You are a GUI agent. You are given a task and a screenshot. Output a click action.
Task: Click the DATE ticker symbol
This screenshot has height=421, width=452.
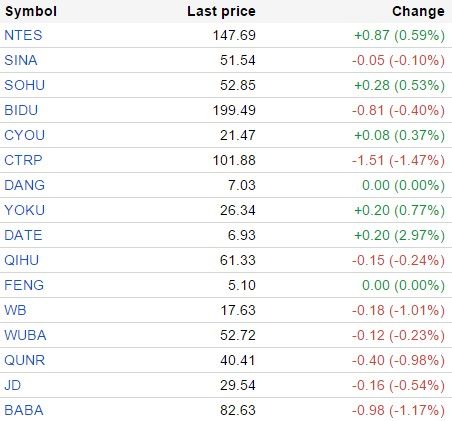(23, 235)
